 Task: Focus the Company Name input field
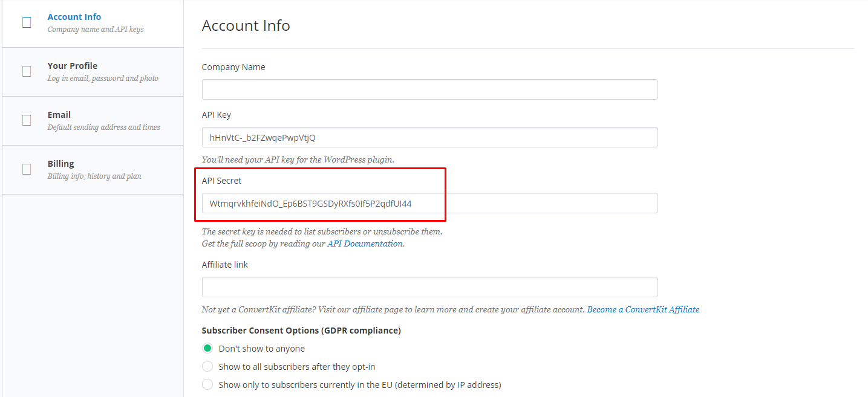coord(429,89)
